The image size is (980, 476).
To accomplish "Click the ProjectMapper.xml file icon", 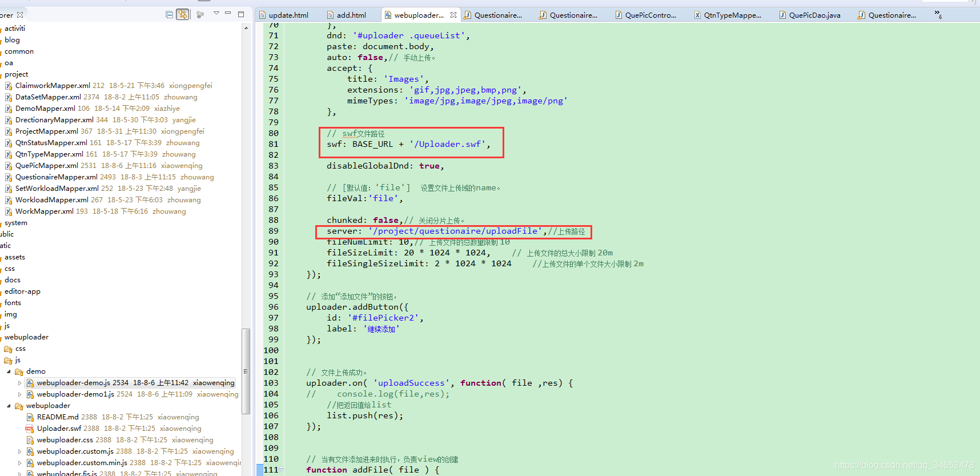I will pos(9,131).
